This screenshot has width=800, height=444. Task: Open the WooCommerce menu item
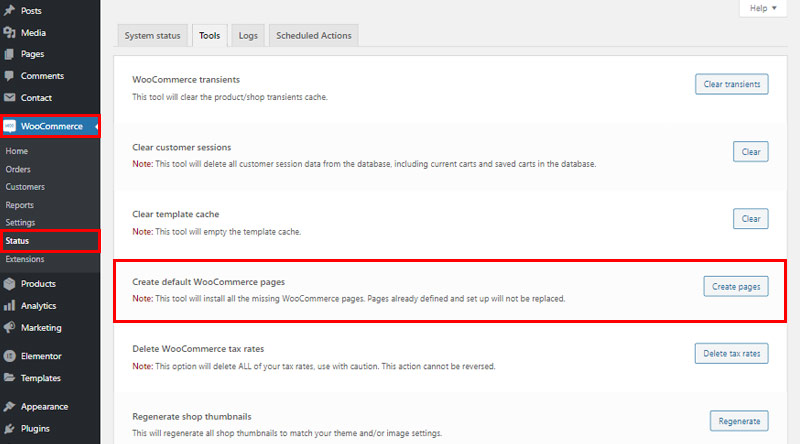[50, 126]
